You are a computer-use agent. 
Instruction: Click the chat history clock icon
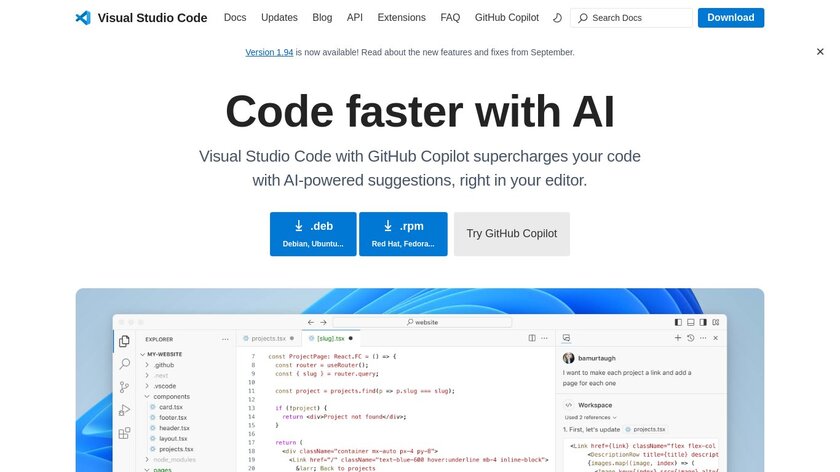click(691, 338)
